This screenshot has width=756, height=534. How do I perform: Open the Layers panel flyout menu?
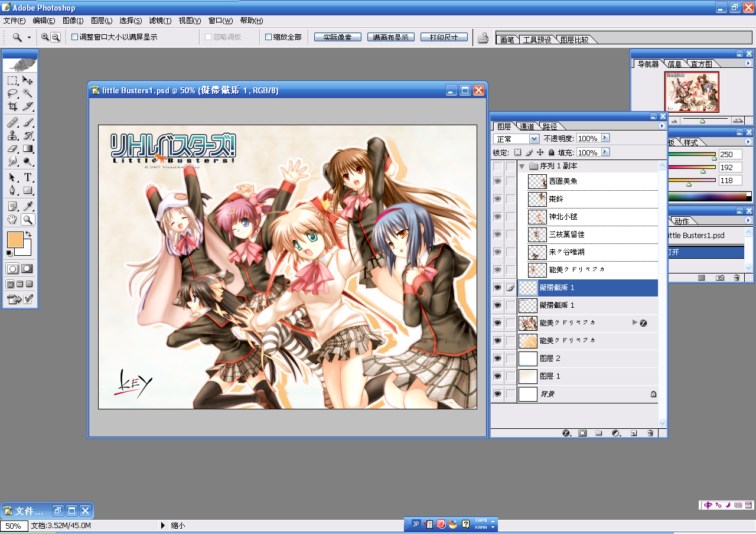[x=661, y=126]
